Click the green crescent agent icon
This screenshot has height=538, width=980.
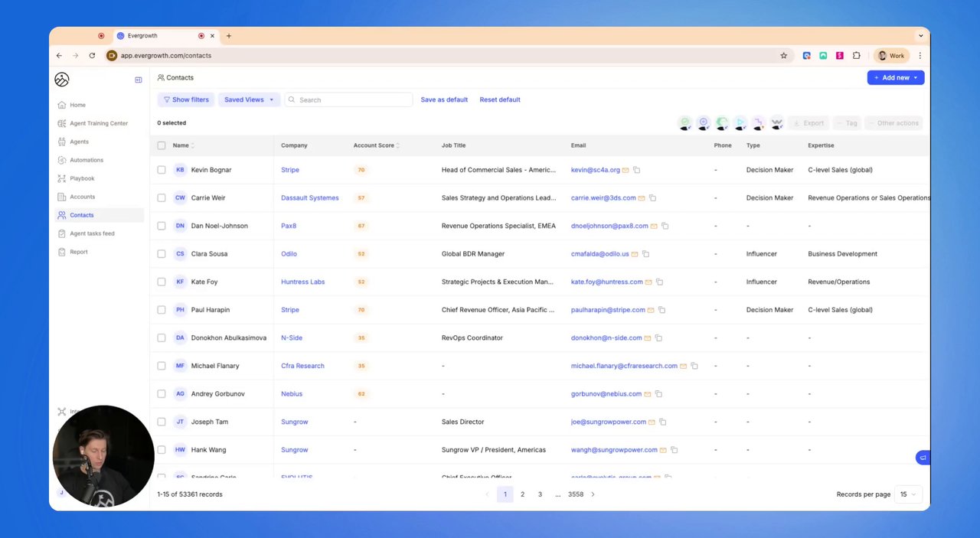pyautogui.click(x=722, y=122)
